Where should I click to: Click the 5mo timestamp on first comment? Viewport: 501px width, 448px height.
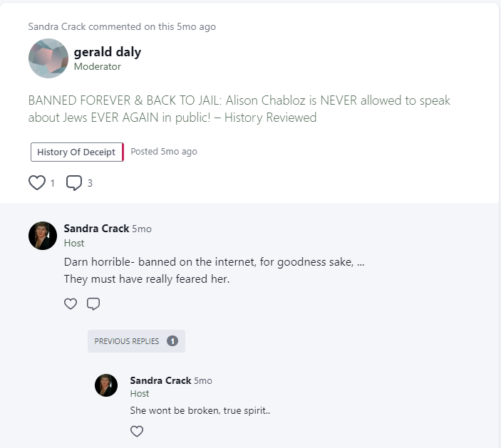[x=142, y=229]
